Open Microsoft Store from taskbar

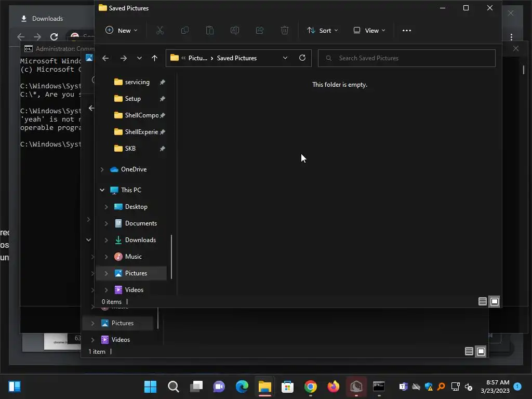(x=287, y=387)
